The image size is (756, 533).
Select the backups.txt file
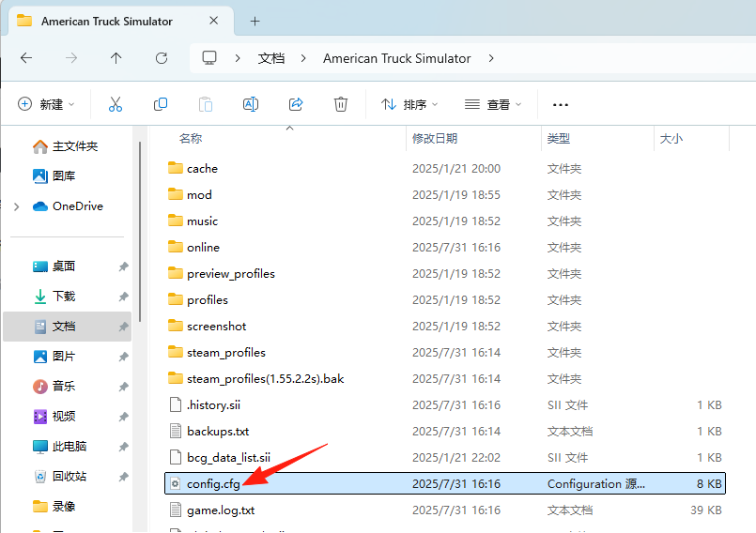coord(445,432)
